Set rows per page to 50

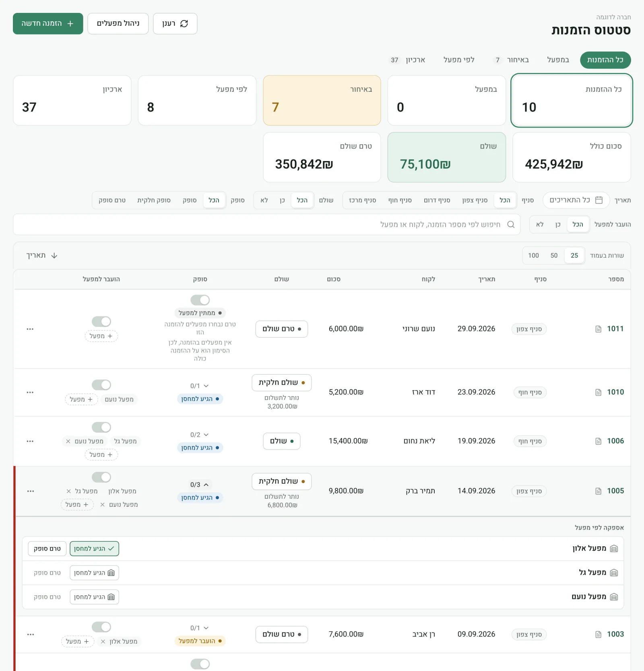[554, 256]
